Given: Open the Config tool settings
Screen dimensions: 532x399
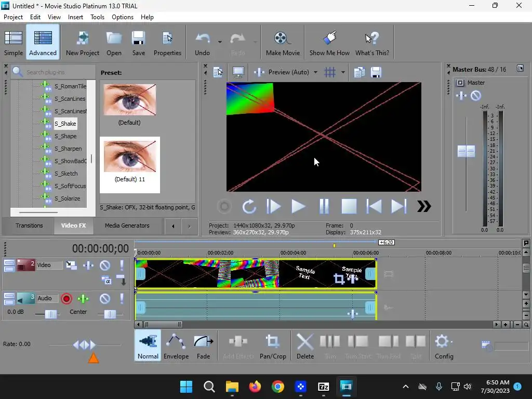Looking at the screenshot, I should (444, 346).
